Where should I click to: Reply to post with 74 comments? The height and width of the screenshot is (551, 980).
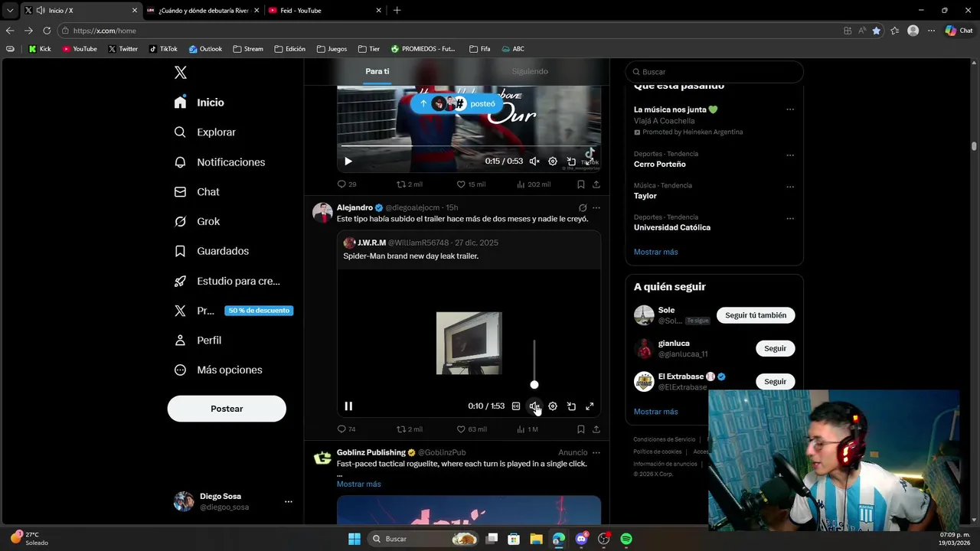point(347,429)
